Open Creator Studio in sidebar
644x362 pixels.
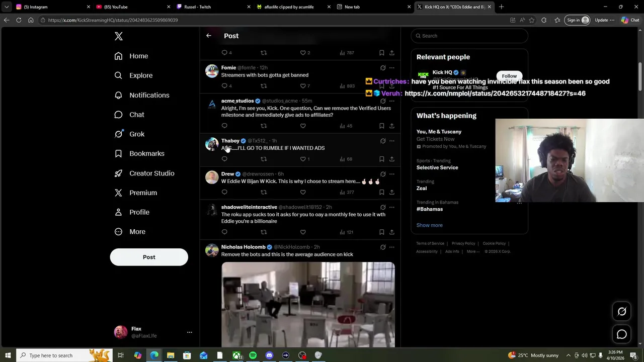(144, 173)
